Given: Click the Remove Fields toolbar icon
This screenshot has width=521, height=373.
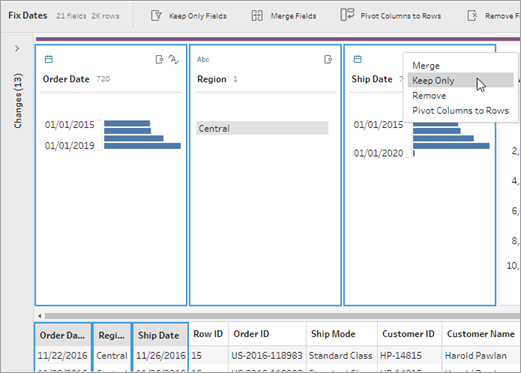Looking at the screenshot, I should [472, 16].
